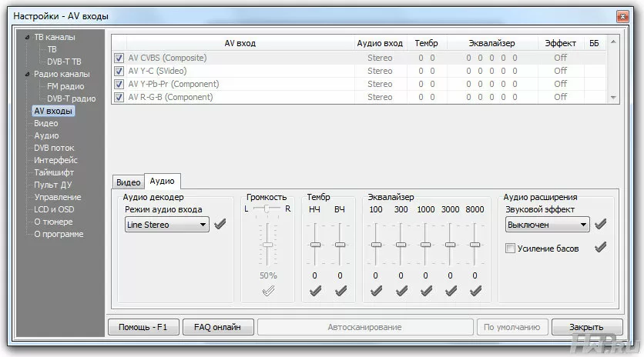The height and width of the screenshot is (357, 644).
Task: Click the checkmark under the 1000 Hz equalizer band
Action: [426, 291]
